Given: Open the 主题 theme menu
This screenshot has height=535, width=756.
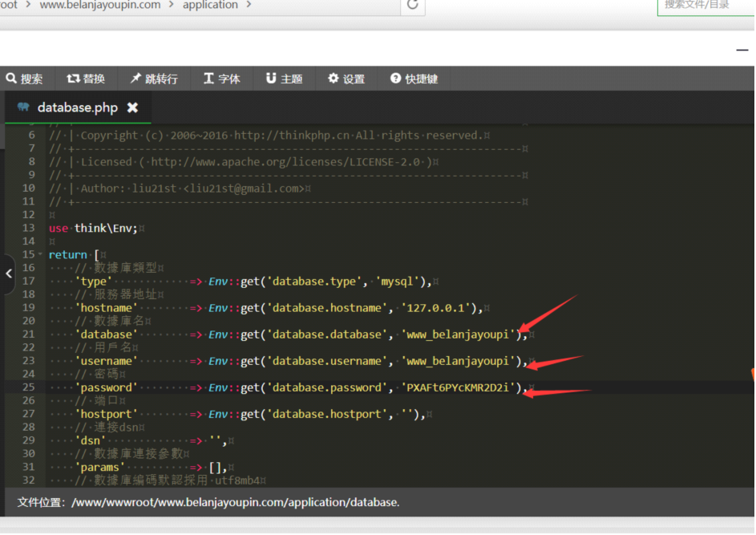Looking at the screenshot, I should (284, 79).
